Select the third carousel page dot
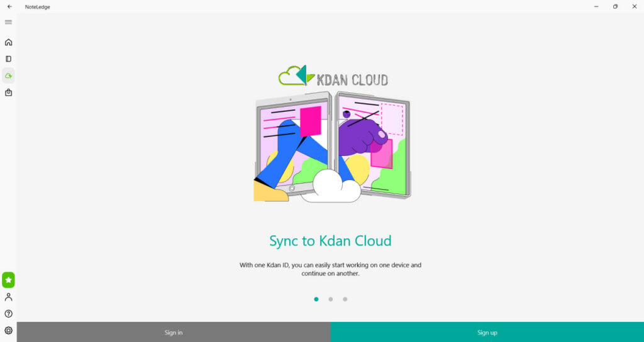644x342 pixels. pos(345,299)
